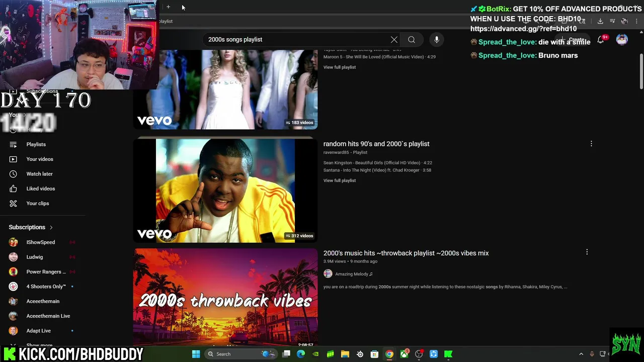Open Task View on taskbar

pos(286,354)
